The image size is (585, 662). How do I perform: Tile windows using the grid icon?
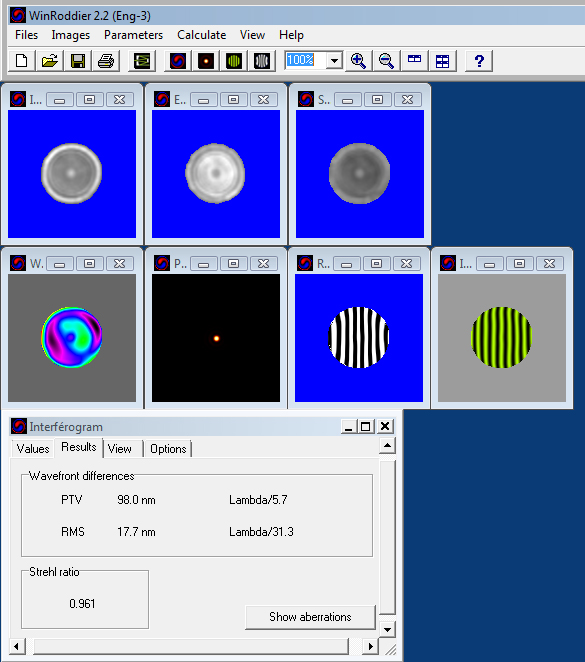(442, 61)
